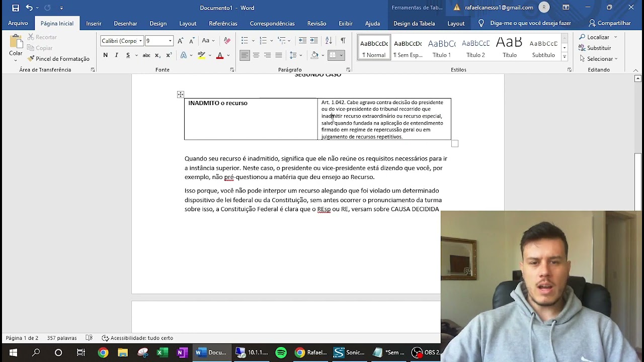Apply paragraph shading paint bucket
Viewport: 644px width, 362px height.
(x=315, y=55)
